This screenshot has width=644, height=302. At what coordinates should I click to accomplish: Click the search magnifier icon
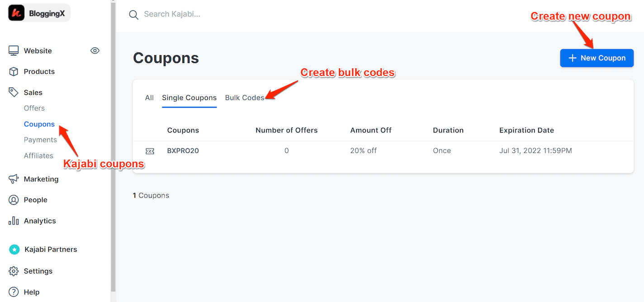point(133,14)
